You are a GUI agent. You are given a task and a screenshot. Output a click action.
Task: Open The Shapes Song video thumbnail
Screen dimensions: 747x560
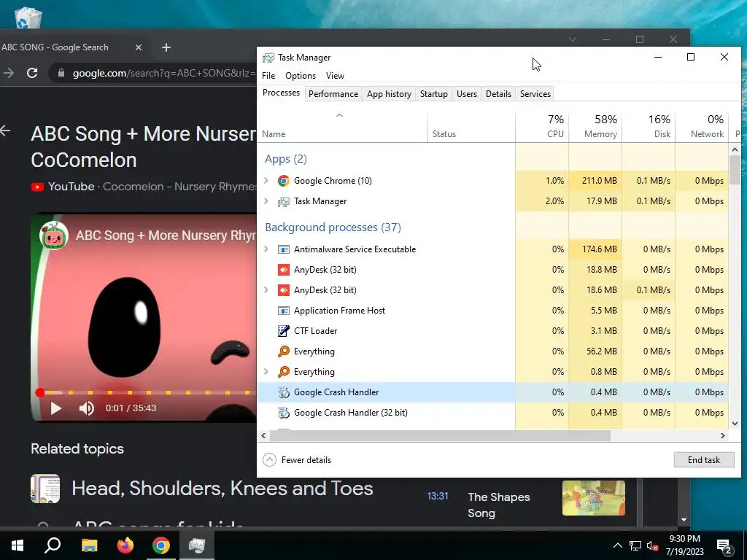(x=594, y=498)
